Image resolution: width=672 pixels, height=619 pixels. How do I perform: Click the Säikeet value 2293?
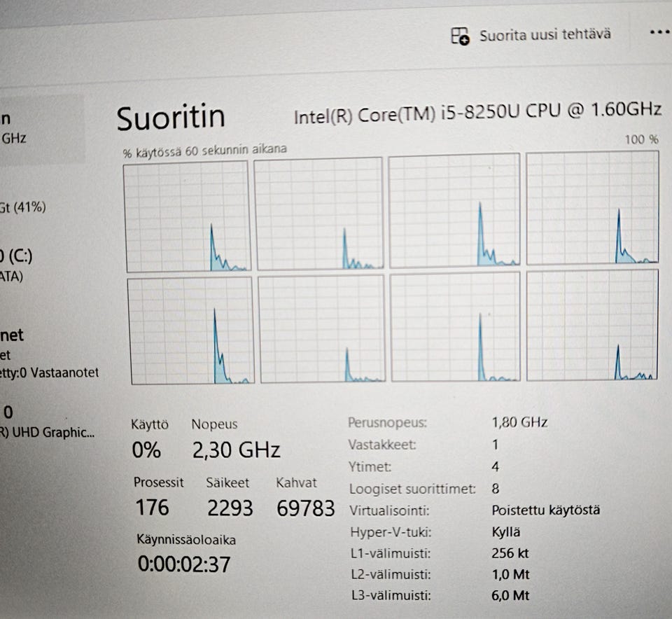point(230,508)
